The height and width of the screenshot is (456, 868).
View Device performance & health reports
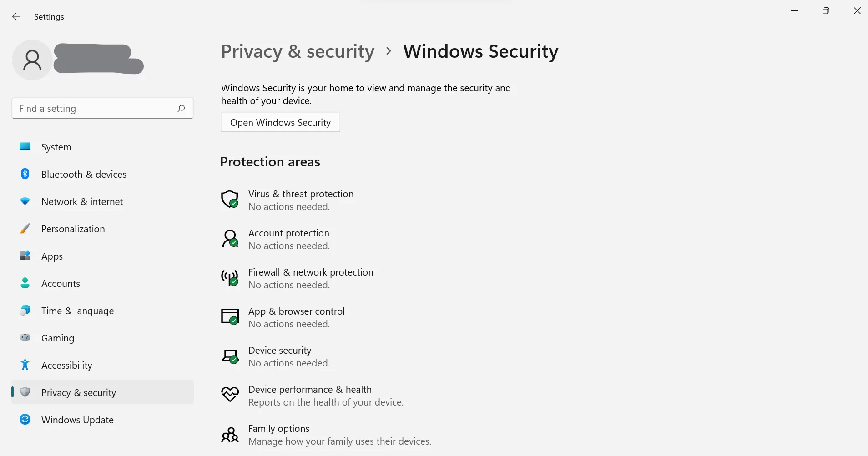pos(310,389)
